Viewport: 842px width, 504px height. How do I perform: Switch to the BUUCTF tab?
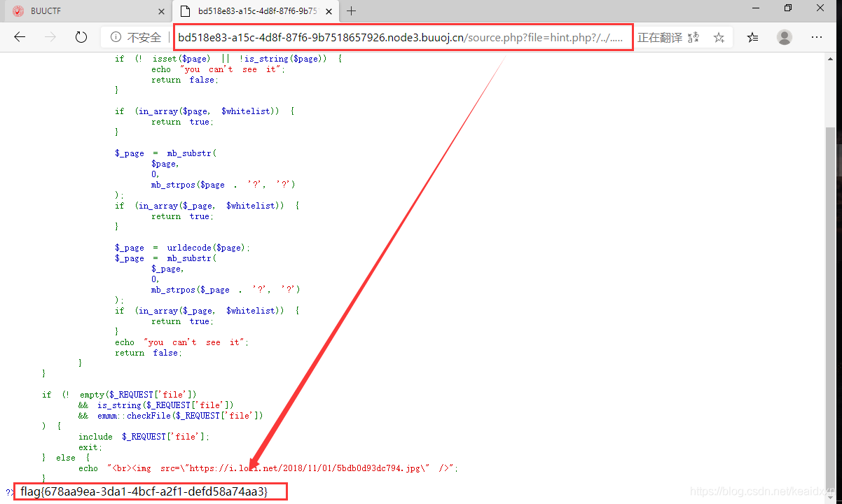coord(88,11)
